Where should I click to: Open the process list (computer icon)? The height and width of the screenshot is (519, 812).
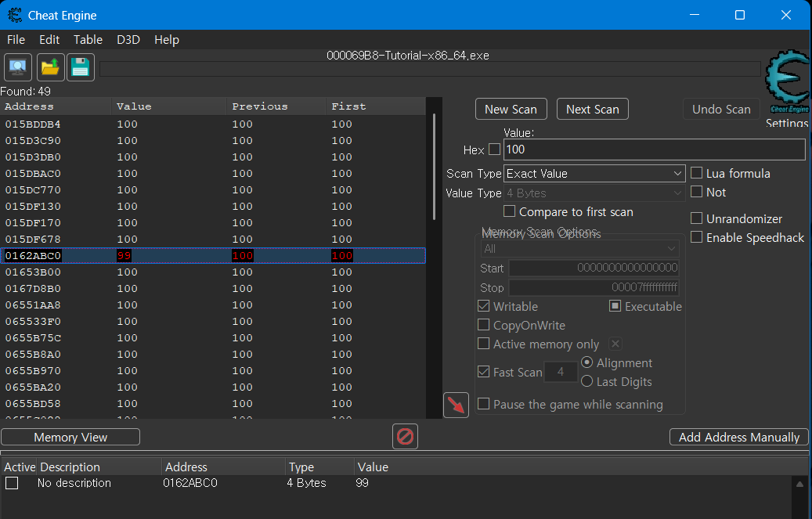(18, 67)
